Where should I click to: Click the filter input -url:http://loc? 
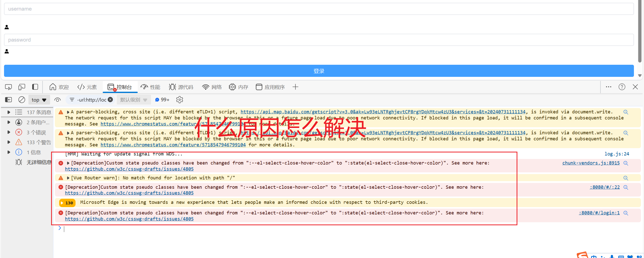pyautogui.click(x=91, y=100)
